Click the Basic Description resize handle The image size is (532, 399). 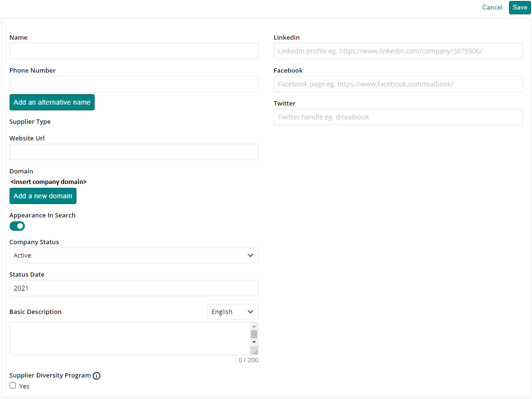coord(255,352)
